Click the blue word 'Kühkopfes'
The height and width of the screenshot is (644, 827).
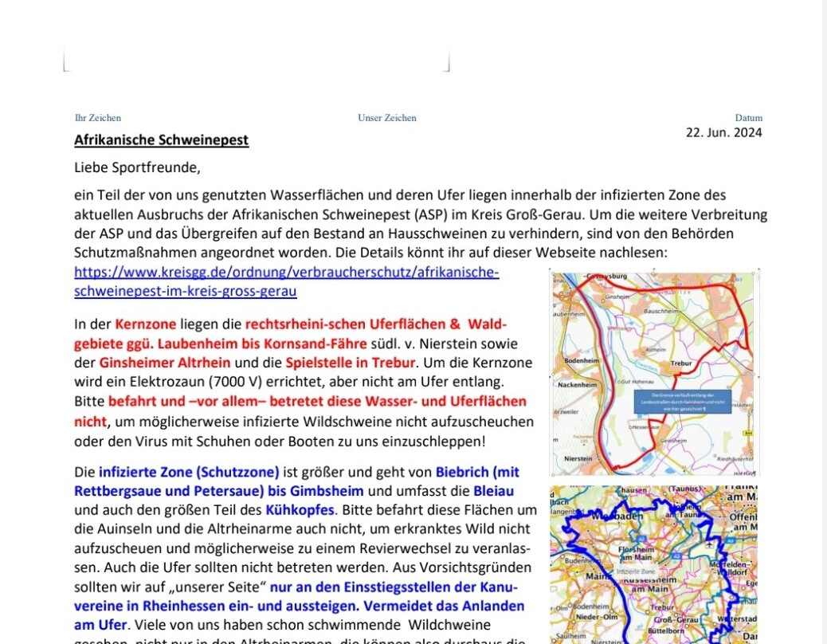[300, 511]
